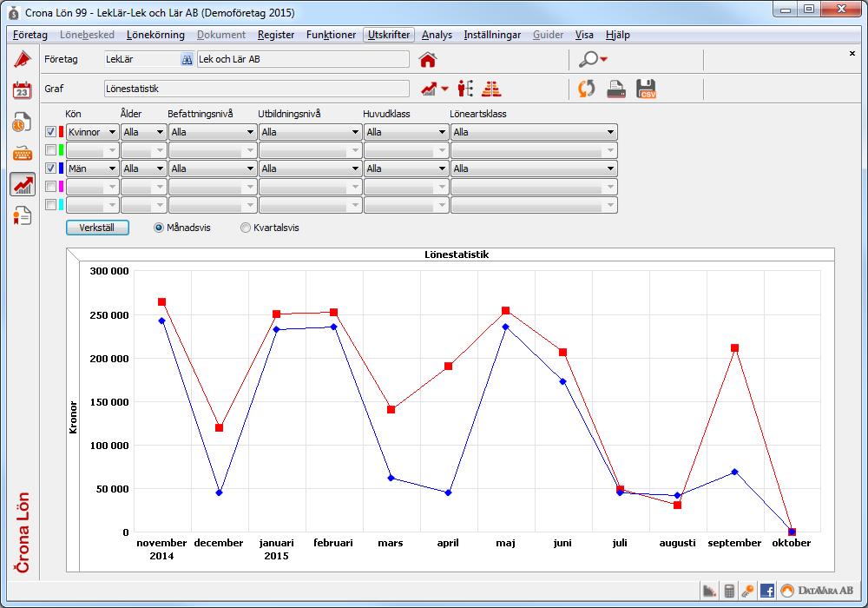This screenshot has height=608, width=868.
Task: Click the company name field Lek och Lär AB
Action: click(x=303, y=59)
